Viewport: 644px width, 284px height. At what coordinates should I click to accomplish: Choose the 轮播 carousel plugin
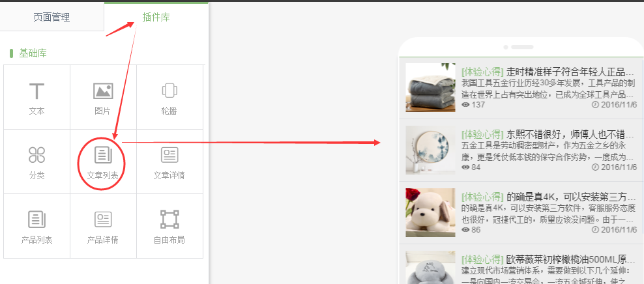click(169, 97)
